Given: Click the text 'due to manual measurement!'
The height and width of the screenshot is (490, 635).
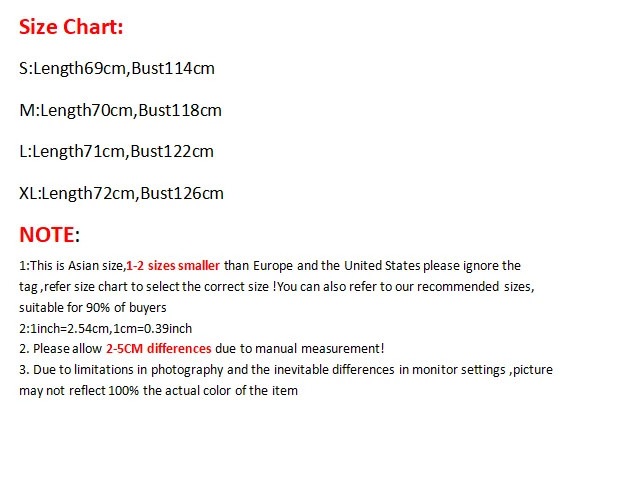Looking at the screenshot, I should tap(300, 349).
